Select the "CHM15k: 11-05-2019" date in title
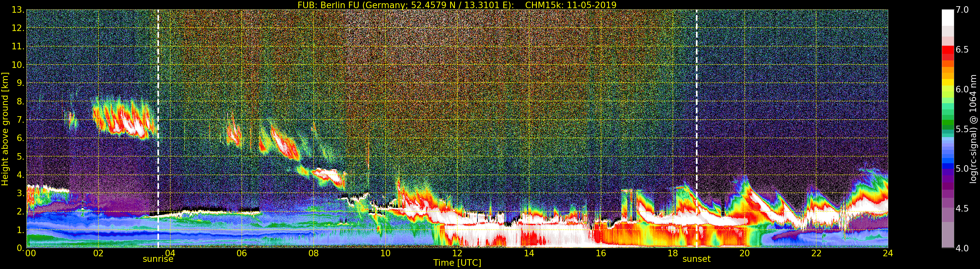The height and width of the screenshot is (269, 980). (x=570, y=5)
